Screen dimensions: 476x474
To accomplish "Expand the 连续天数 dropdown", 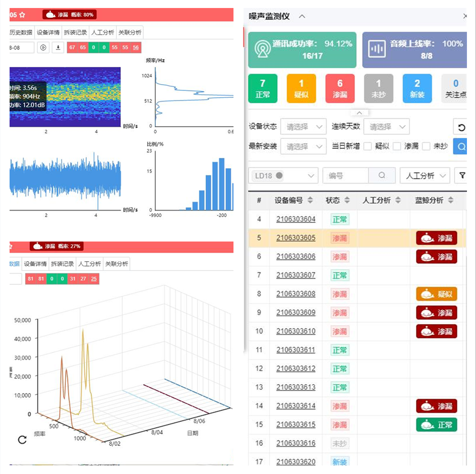I will click(387, 127).
